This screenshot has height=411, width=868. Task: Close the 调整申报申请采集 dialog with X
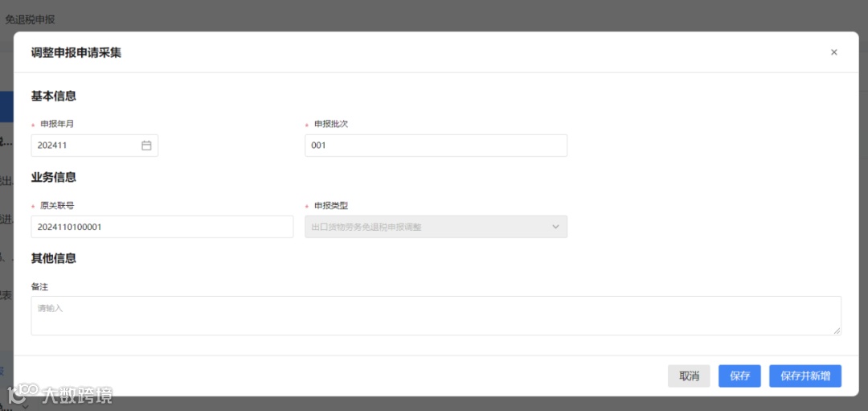(x=833, y=52)
